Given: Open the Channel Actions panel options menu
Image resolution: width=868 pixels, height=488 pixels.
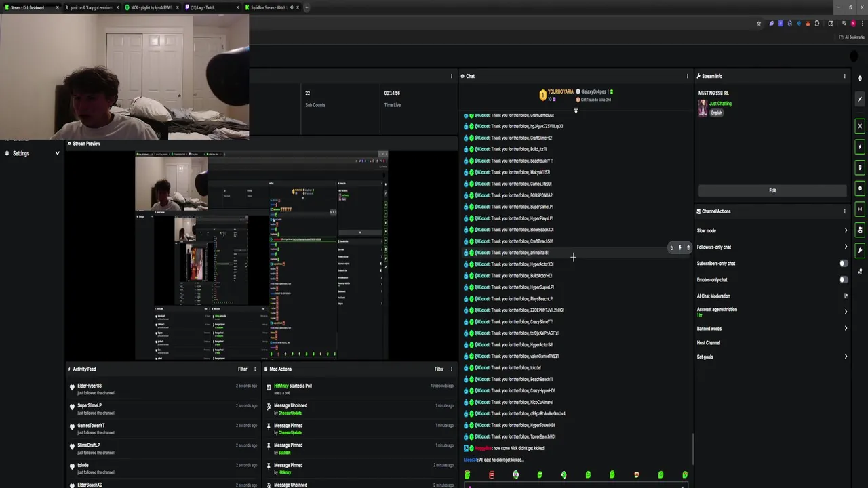Looking at the screenshot, I should [844, 211].
